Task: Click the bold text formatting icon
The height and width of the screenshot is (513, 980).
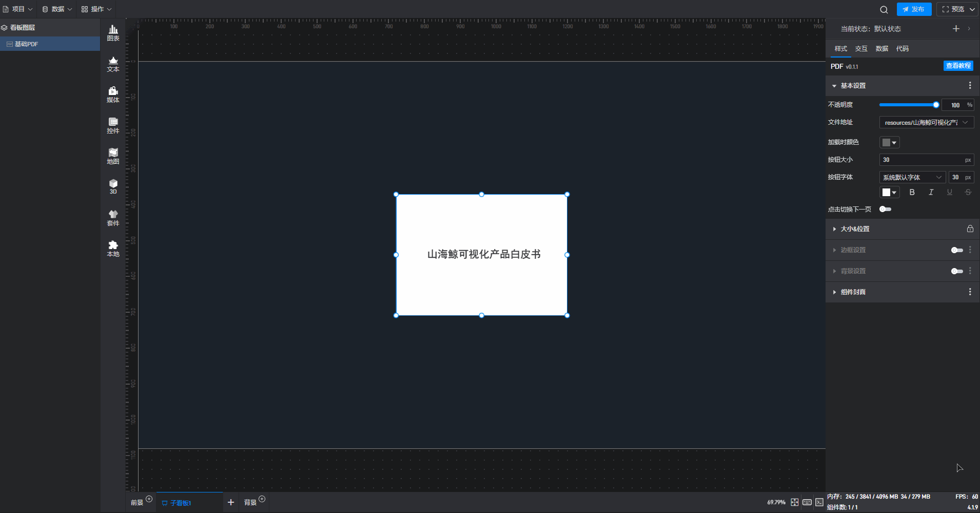Action: pos(912,192)
